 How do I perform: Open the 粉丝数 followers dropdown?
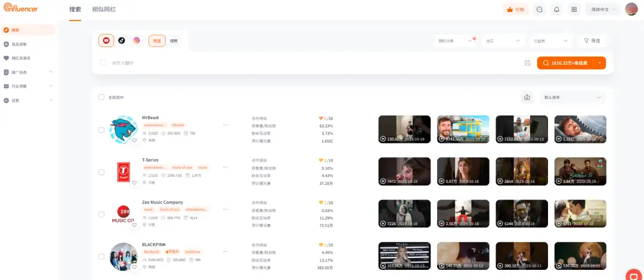(x=550, y=41)
